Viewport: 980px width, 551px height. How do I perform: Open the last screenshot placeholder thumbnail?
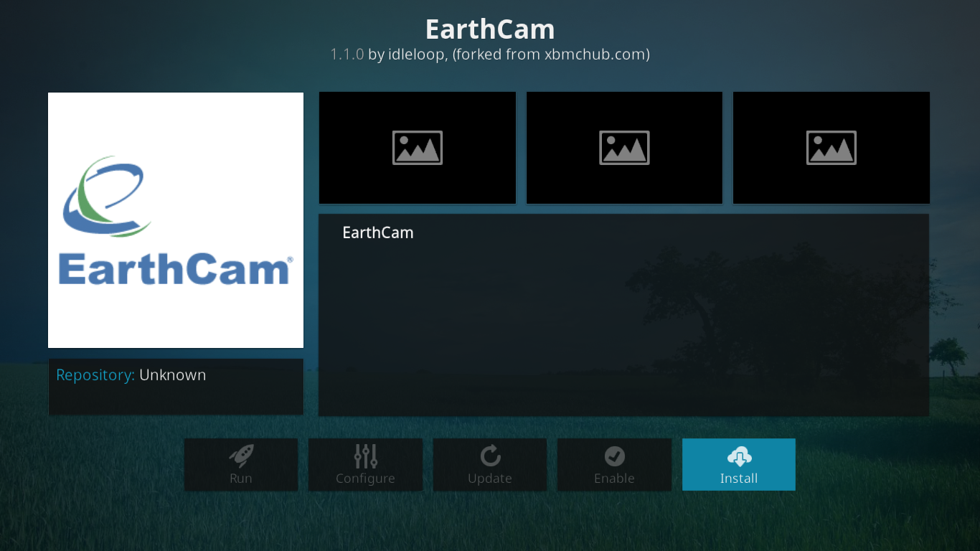(x=831, y=148)
